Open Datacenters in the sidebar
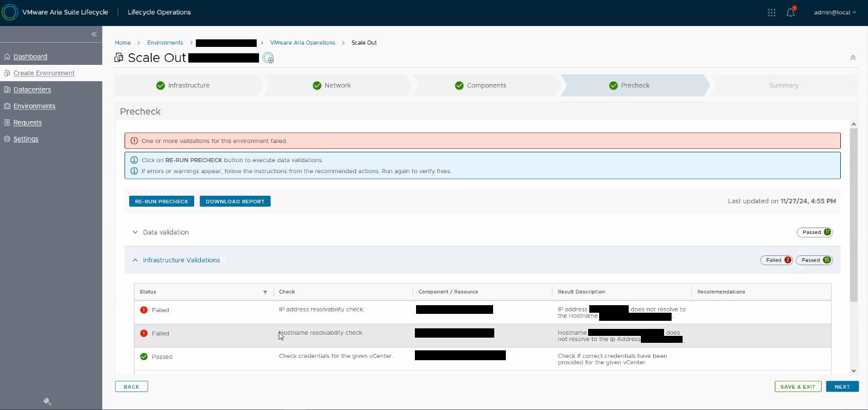This screenshot has height=410, width=868. pos(32,90)
